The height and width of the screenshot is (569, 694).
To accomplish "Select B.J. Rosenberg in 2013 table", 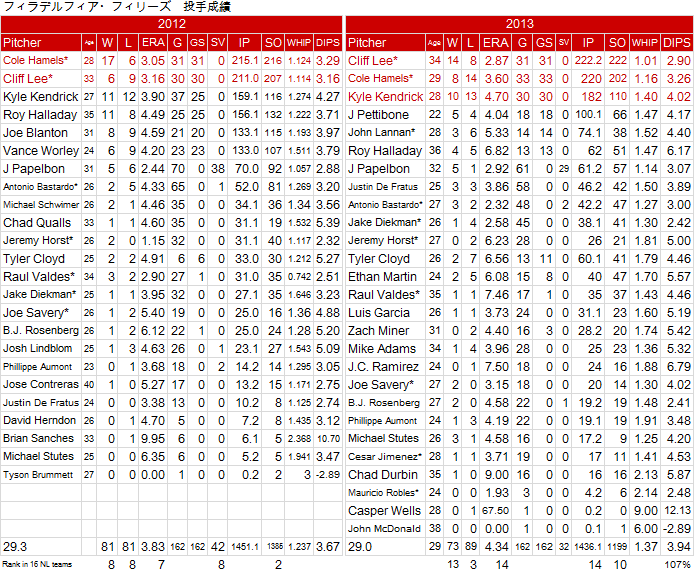I will coord(384,403).
